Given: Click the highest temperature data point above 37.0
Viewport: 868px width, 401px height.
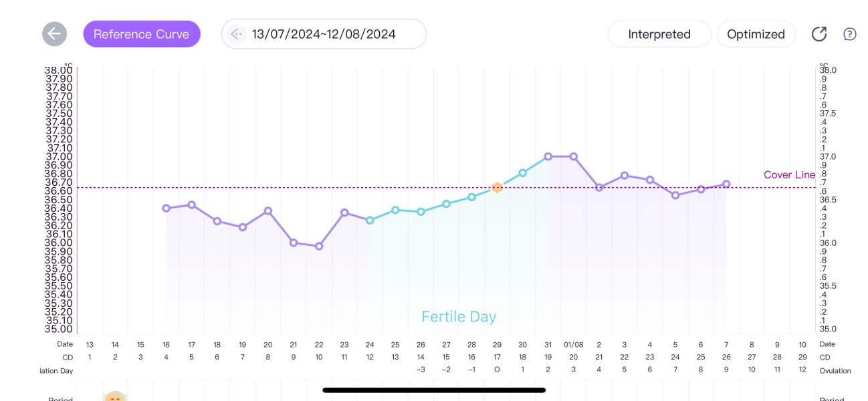Looking at the screenshot, I should tap(548, 156).
